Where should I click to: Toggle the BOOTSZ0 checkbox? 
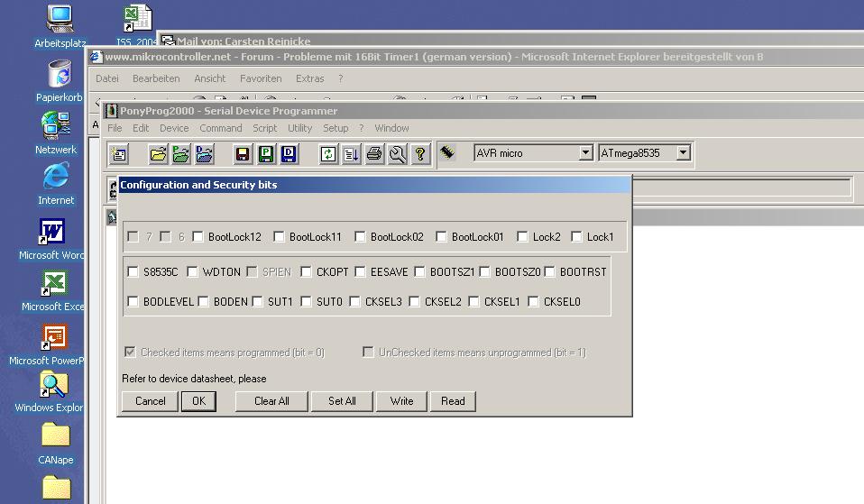(x=484, y=271)
